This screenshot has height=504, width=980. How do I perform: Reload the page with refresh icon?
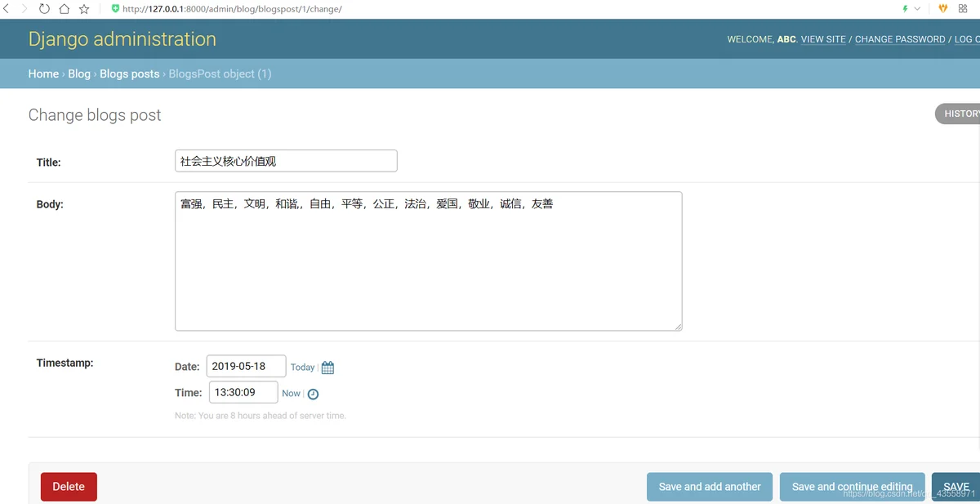tap(44, 9)
